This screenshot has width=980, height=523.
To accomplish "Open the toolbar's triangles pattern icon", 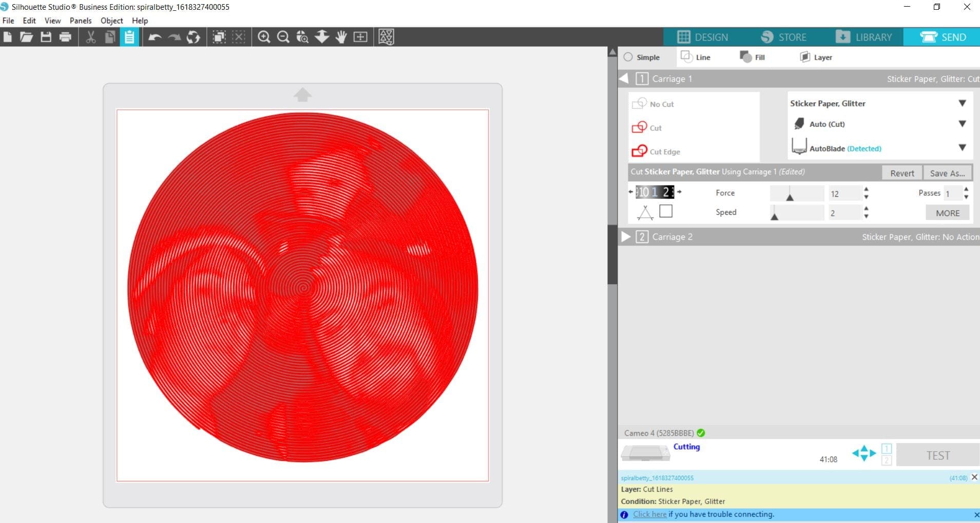I will point(386,37).
